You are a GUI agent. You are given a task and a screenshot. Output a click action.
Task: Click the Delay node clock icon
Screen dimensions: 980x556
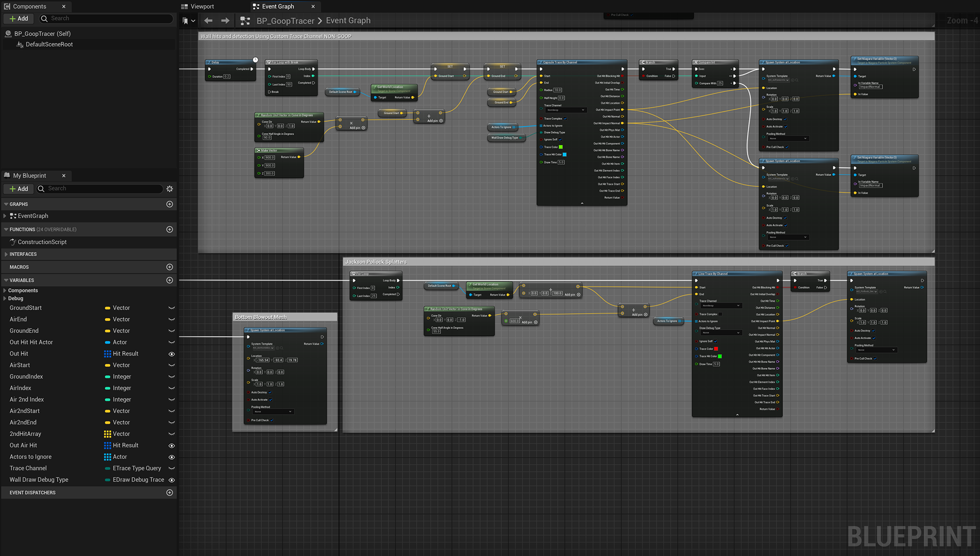coord(255,60)
